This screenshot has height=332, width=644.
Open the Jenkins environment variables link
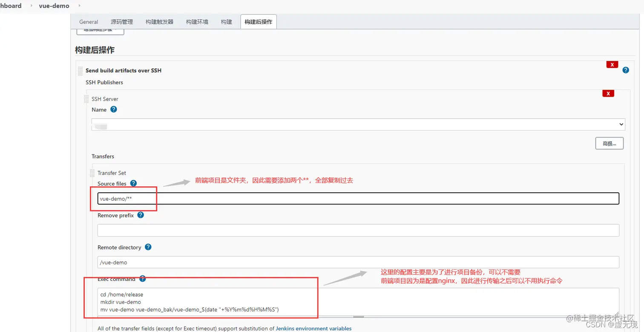tap(313, 328)
